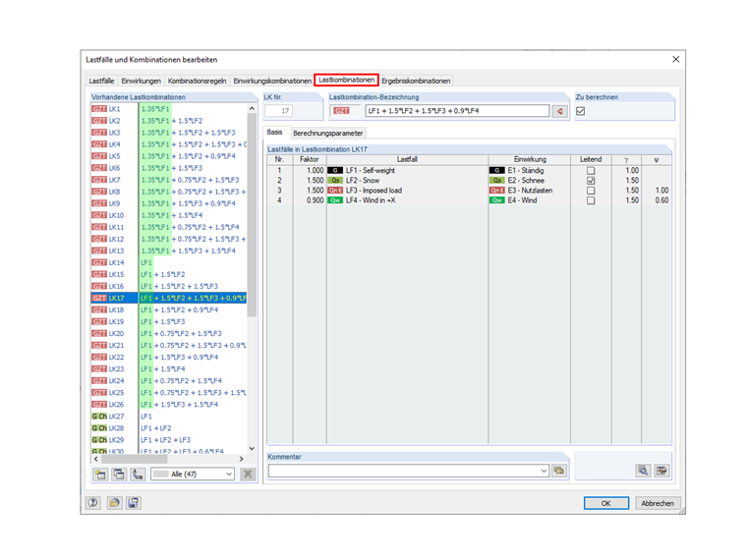Click the greyed-out delete X icon
747x560 pixels.
coord(248,475)
